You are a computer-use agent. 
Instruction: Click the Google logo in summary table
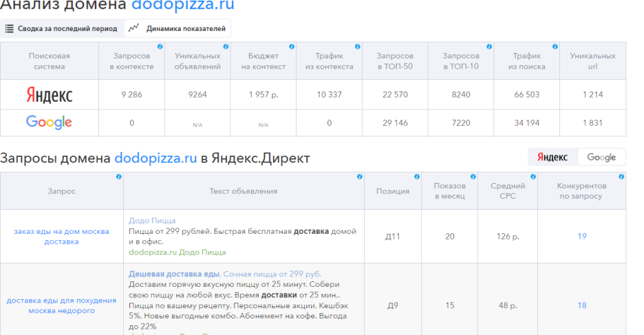[x=49, y=122]
